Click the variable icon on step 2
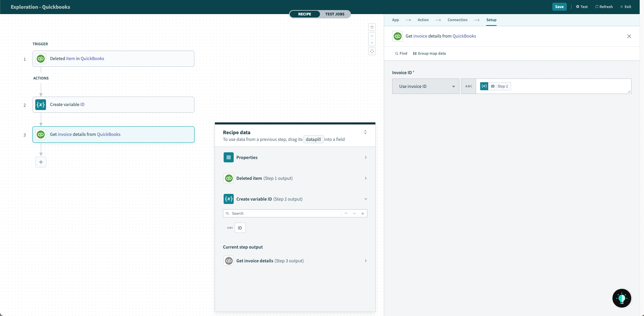 point(41,105)
